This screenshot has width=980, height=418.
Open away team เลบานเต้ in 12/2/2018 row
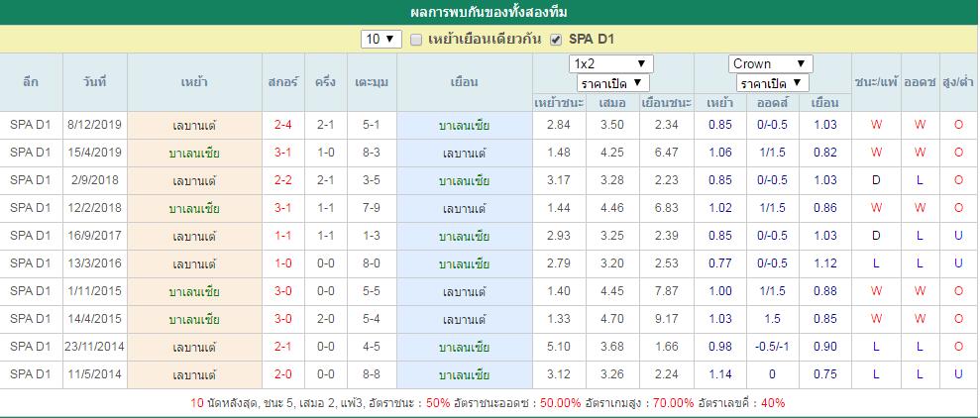coord(464,208)
